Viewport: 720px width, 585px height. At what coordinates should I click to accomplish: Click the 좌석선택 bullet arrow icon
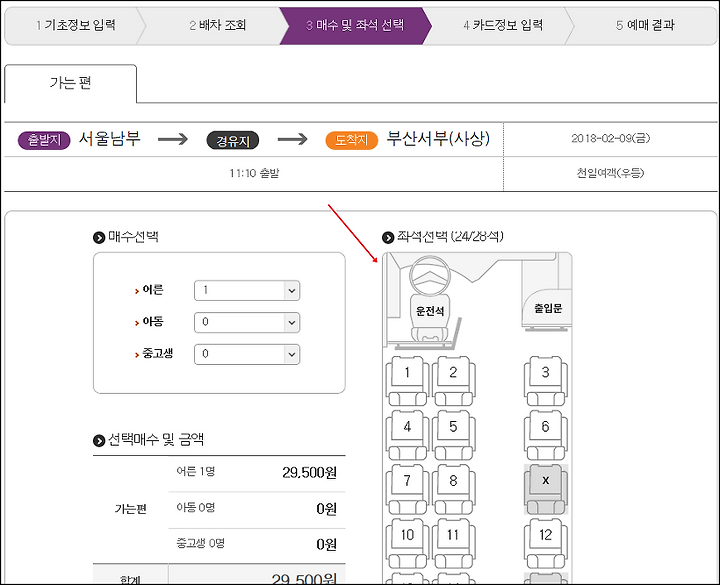click(388, 237)
